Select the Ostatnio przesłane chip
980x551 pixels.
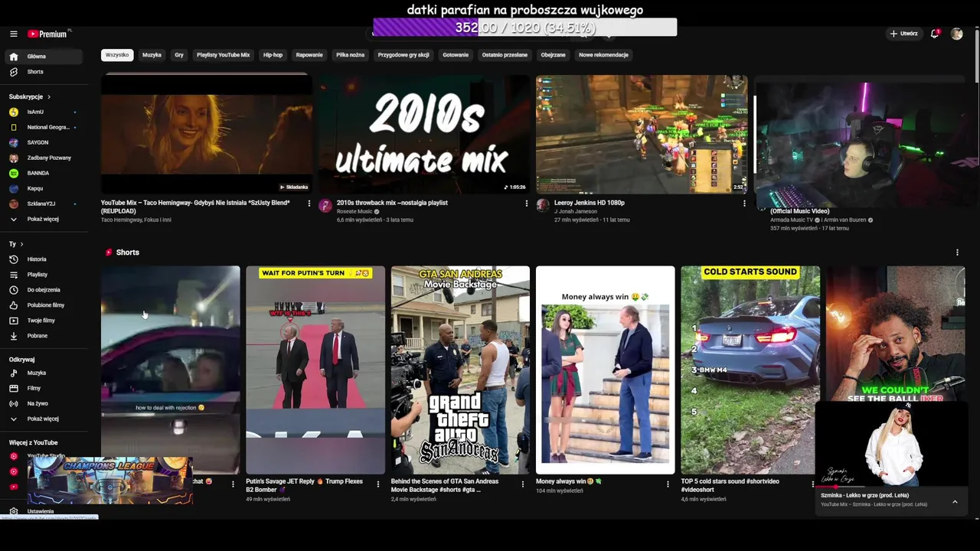(505, 55)
